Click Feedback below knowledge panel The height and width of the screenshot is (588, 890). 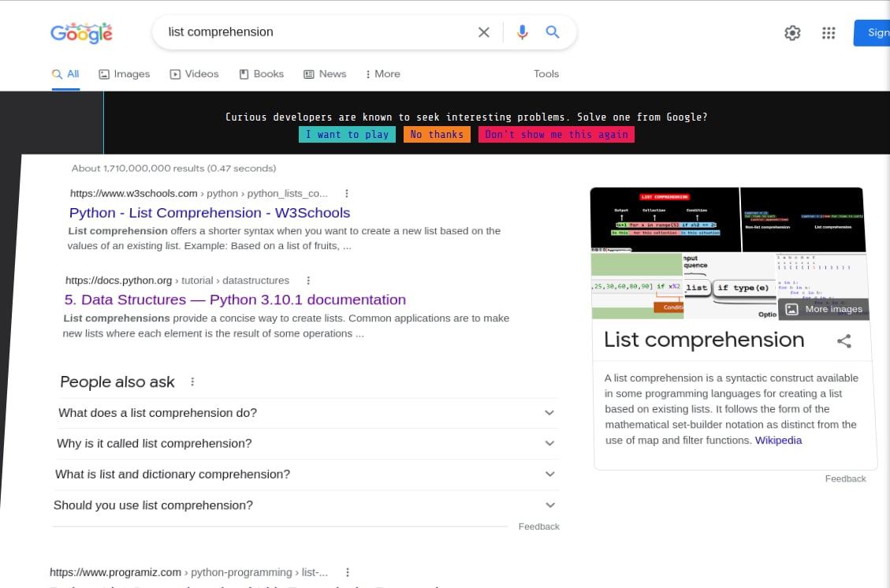[x=845, y=479]
